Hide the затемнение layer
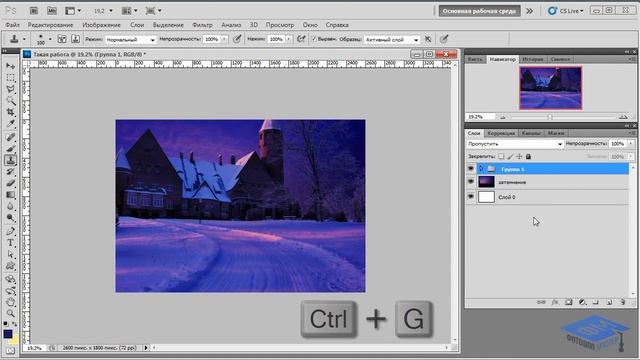The height and width of the screenshot is (360, 640). pos(471,182)
